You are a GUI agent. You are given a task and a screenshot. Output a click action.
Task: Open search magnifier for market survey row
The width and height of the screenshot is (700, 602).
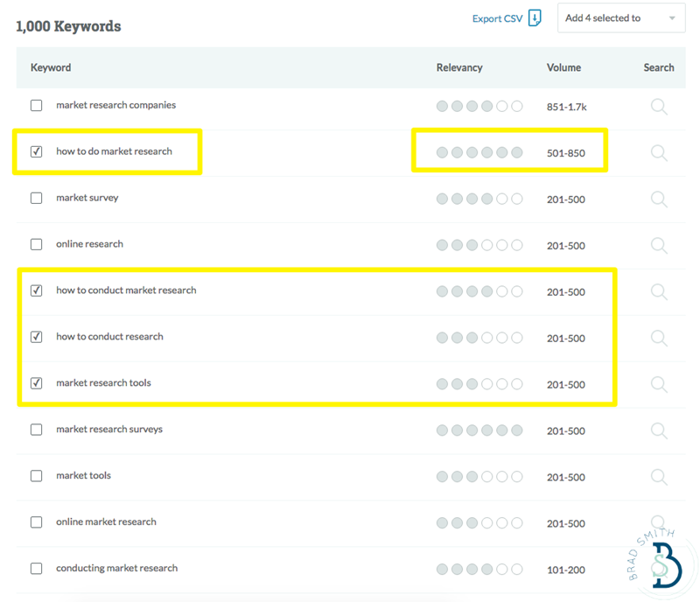click(659, 199)
